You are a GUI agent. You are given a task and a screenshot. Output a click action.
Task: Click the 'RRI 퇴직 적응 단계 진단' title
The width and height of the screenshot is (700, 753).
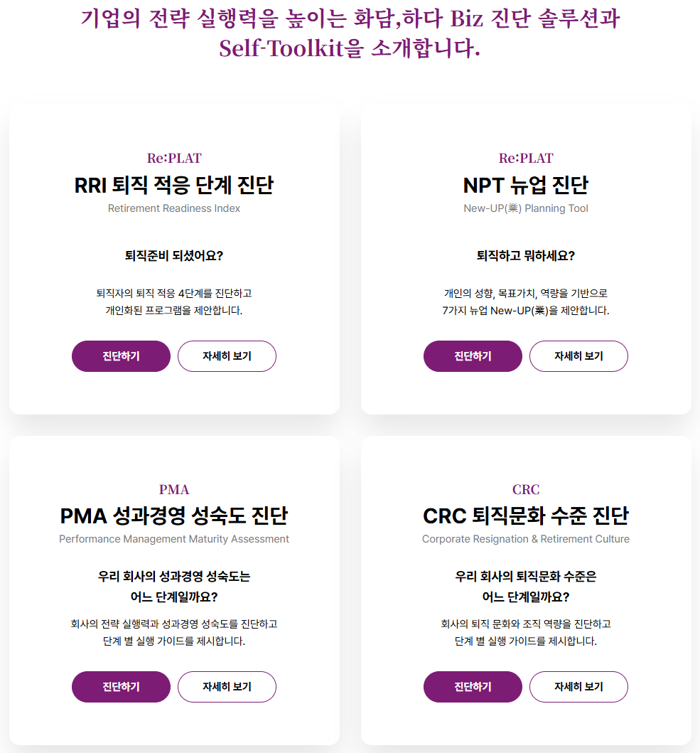pyautogui.click(x=174, y=186)
